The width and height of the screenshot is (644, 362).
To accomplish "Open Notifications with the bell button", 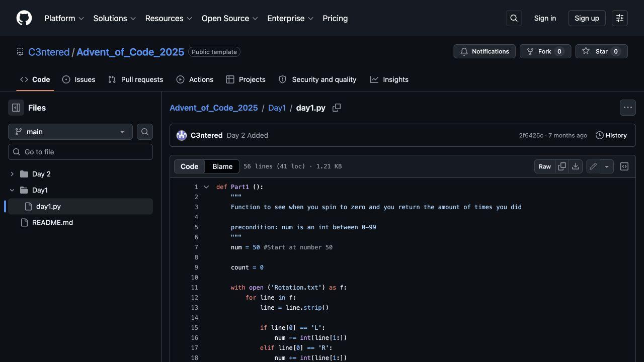I will click(485, 51).
